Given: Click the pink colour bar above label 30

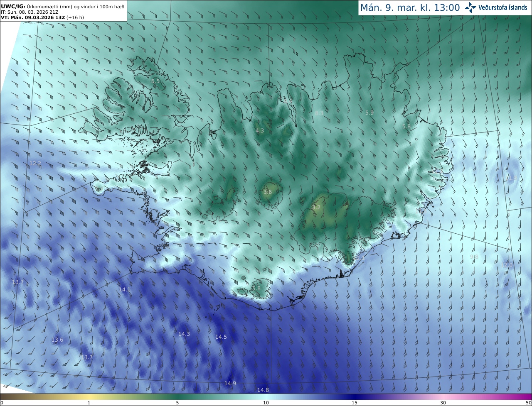Looking at the screenshot, I should (443, 397).
